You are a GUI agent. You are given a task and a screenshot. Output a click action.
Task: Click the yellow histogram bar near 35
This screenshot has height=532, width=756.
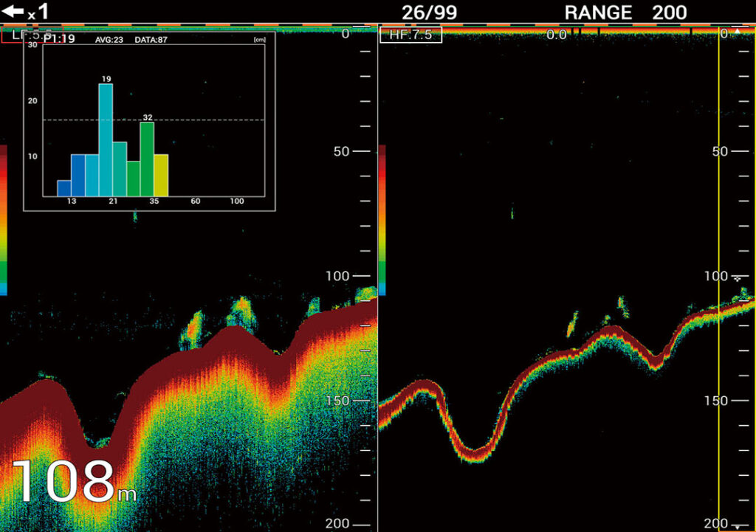tap(161, 176)
